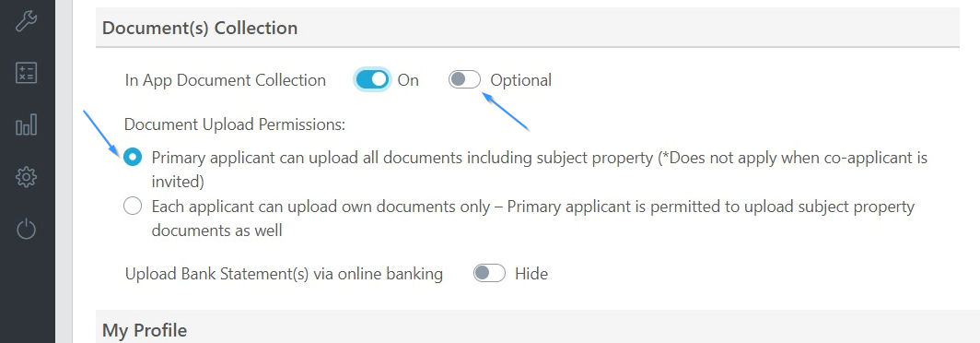Expand the My Profile section header
The width and height of the screenshot is (980, 343).
click(528, 328)
